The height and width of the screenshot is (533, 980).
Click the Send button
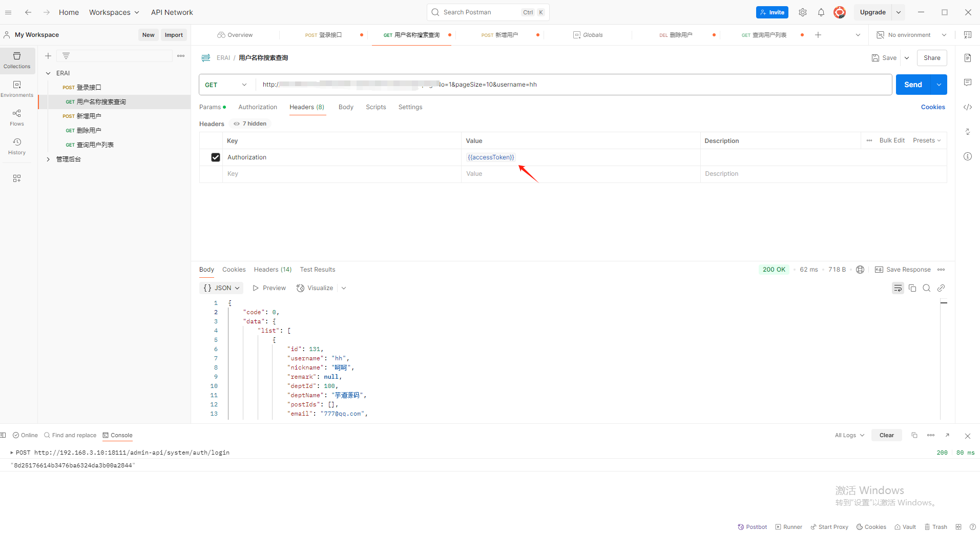(912, 84)
